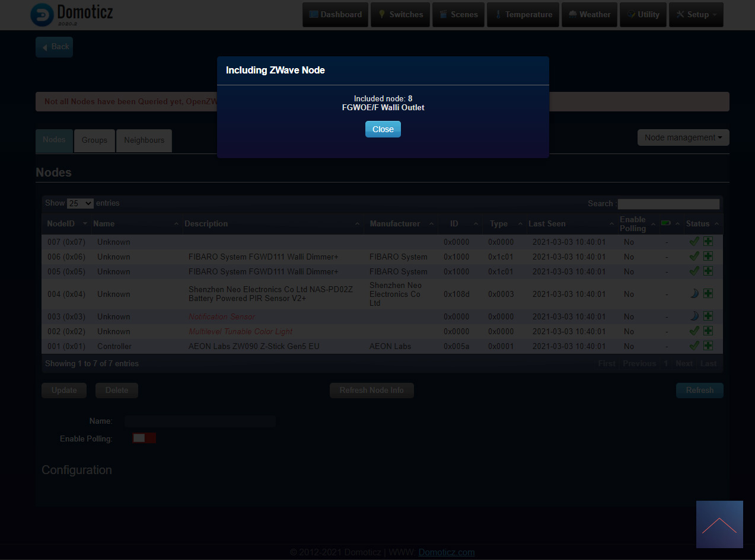Jump to the Last table page

coord(709,363)
